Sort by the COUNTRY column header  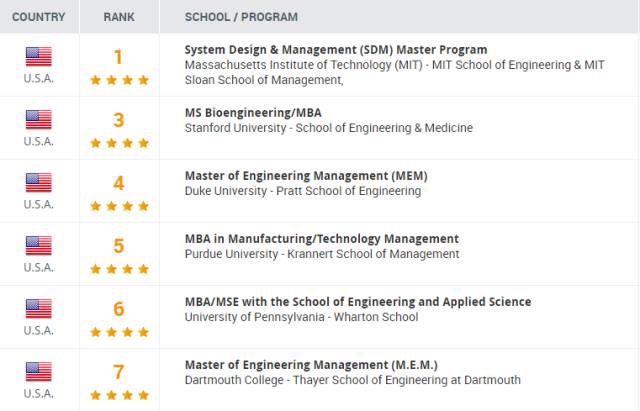pos(39,17)
